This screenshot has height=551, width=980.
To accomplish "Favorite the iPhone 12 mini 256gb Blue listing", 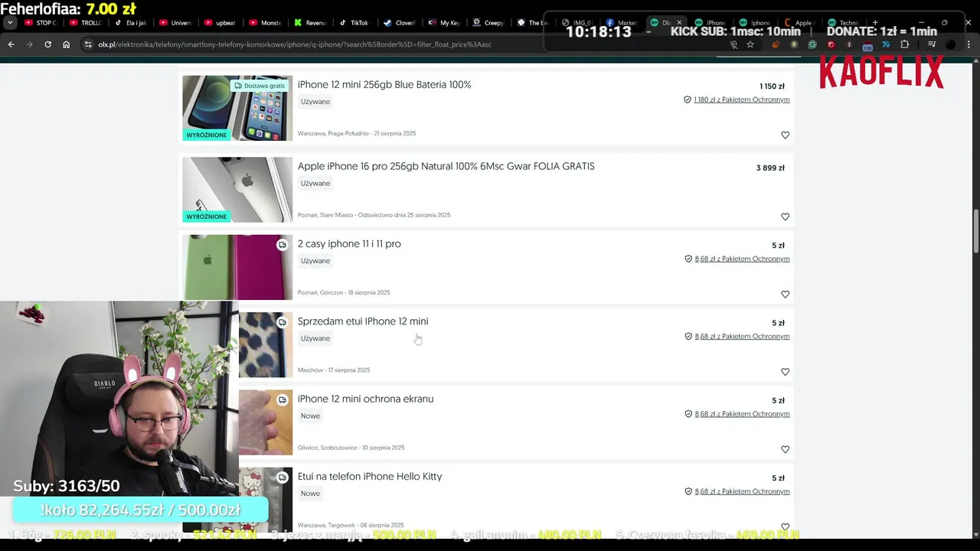I will (x=785, y=135).
